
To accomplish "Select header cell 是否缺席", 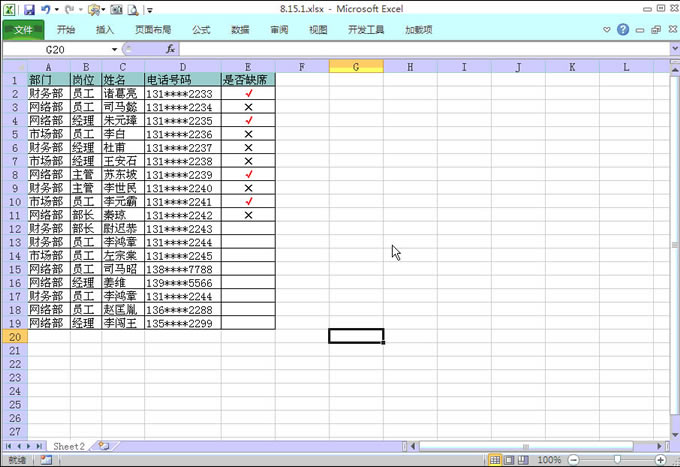I will [248, 80].
